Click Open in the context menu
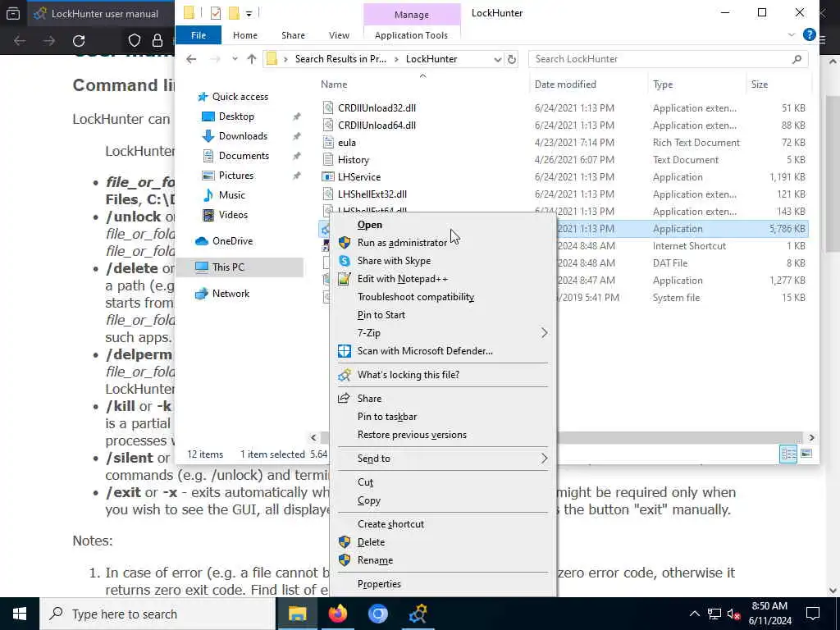The height and width of the screenshot is (630, 840). coord(369,225)
